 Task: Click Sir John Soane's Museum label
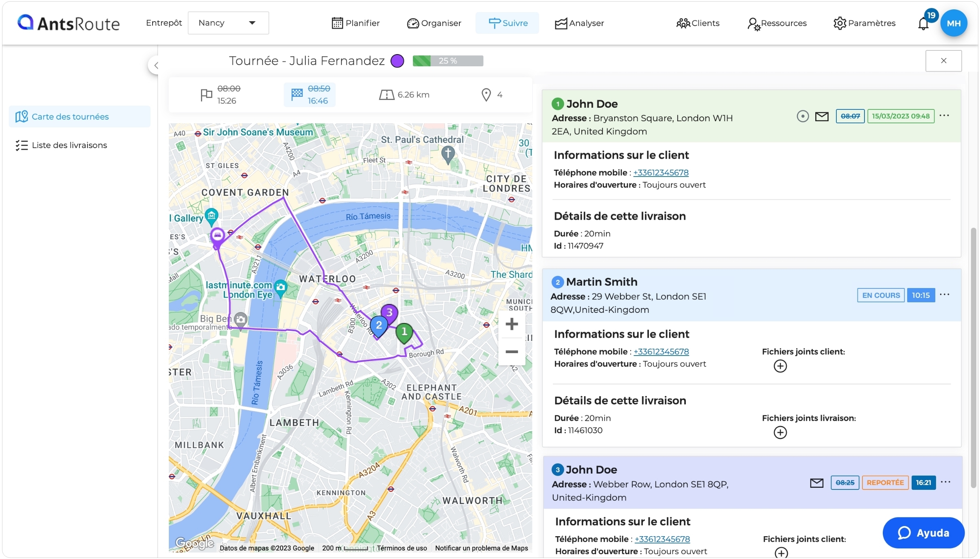[258, 132]
